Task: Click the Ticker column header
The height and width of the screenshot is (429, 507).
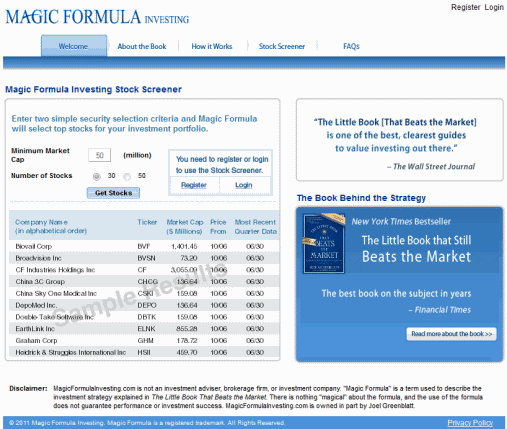Action: tap(147, 222)
